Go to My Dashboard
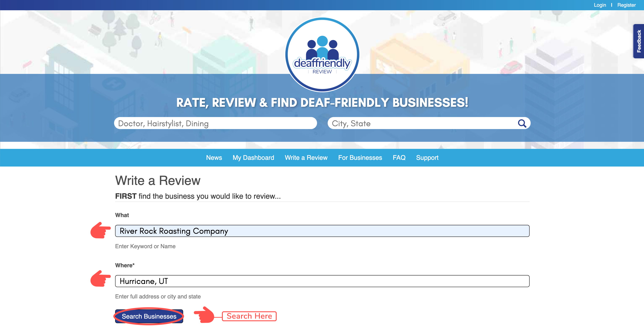 pos(253,158)
